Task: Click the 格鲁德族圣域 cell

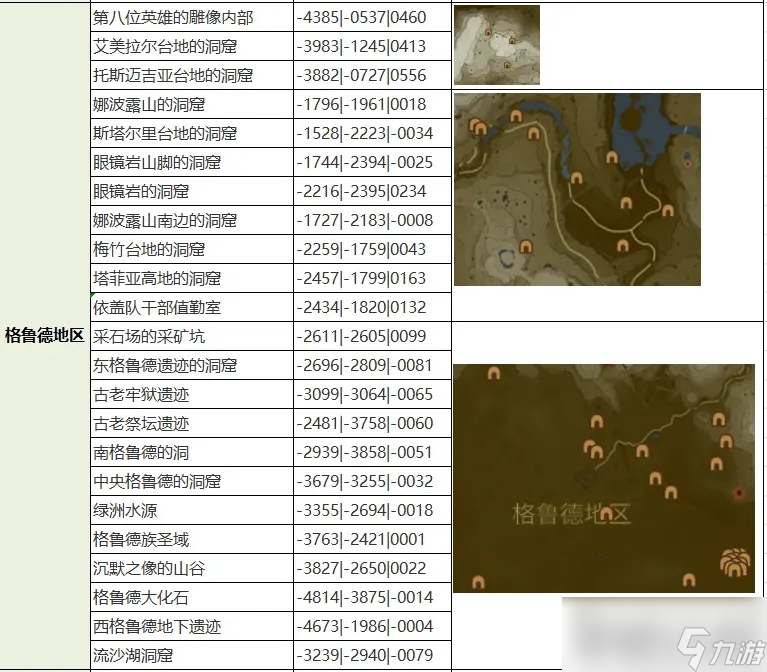Action: [x=192, y=539]
